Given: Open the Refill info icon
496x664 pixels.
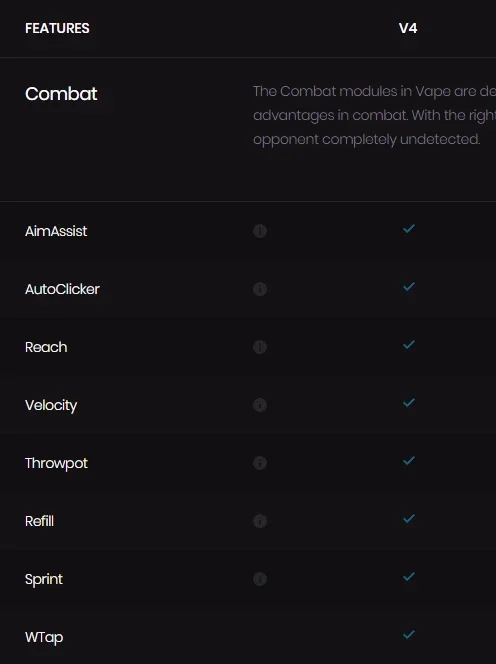Looking at the screenshot, I should pos(260,521).
